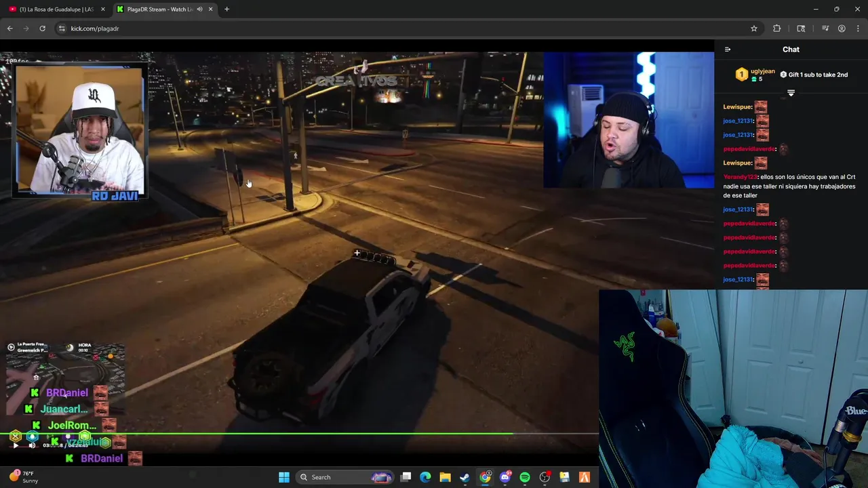
Task: Click the 'Gift 1 sub to take 2nd' prompt
Action: tap(814, 75)
